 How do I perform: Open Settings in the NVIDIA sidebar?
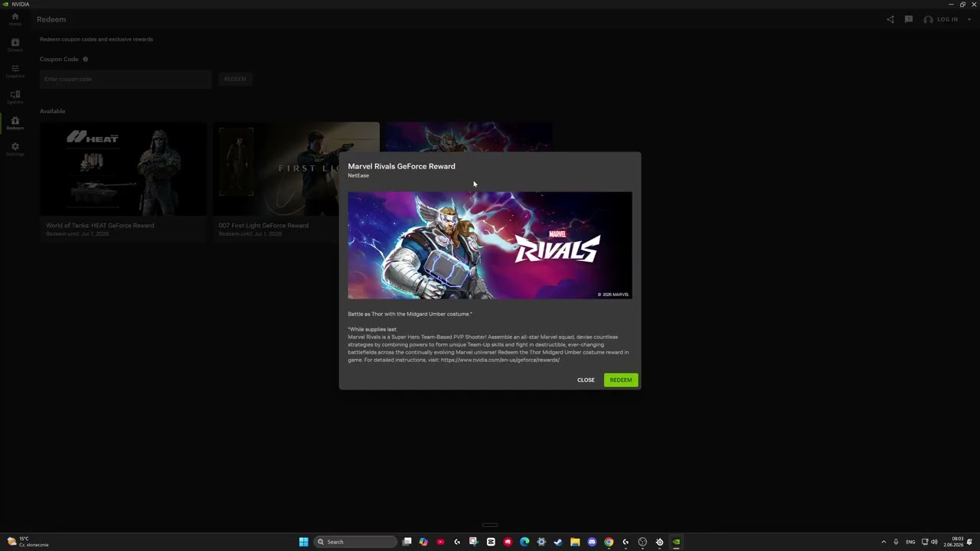(15, 149)
